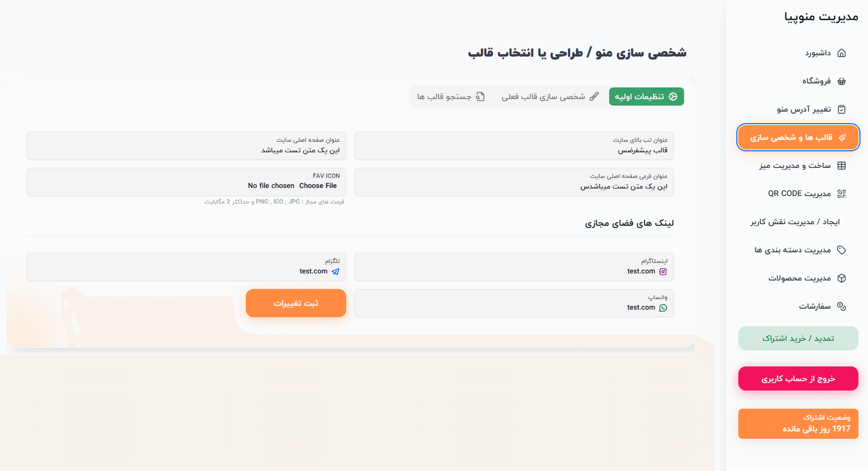Screen dimensions: 868x471
Task: Click the table management grid icon
Action: 842,166
